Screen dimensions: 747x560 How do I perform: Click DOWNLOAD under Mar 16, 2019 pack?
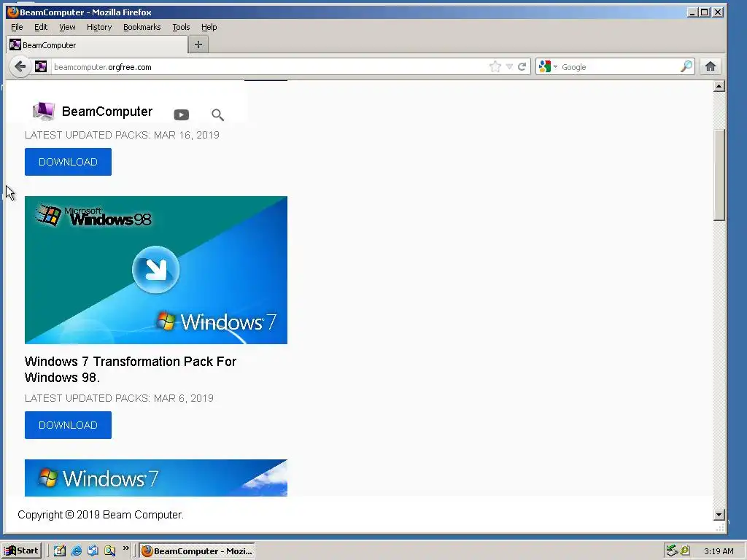coord(68,162)
